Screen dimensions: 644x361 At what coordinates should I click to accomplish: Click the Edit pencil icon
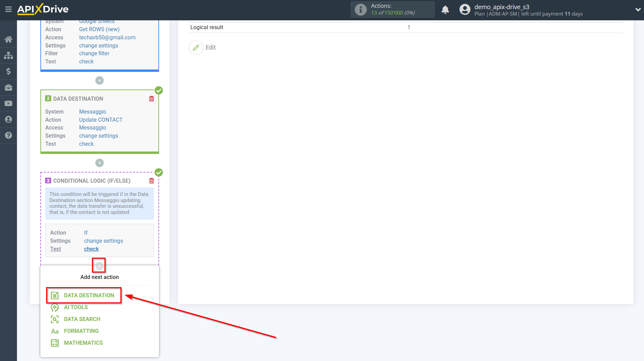pos(196,47)
